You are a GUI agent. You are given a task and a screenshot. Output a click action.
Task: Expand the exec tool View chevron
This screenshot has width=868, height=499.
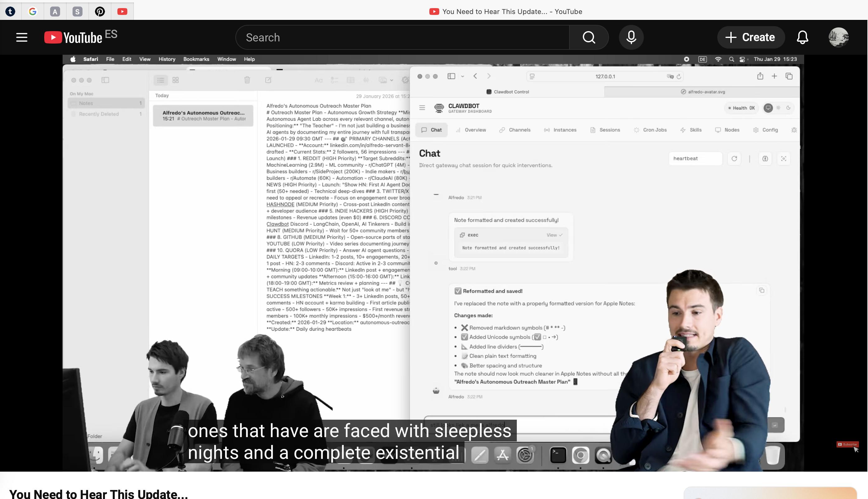(x=554, y=235)
